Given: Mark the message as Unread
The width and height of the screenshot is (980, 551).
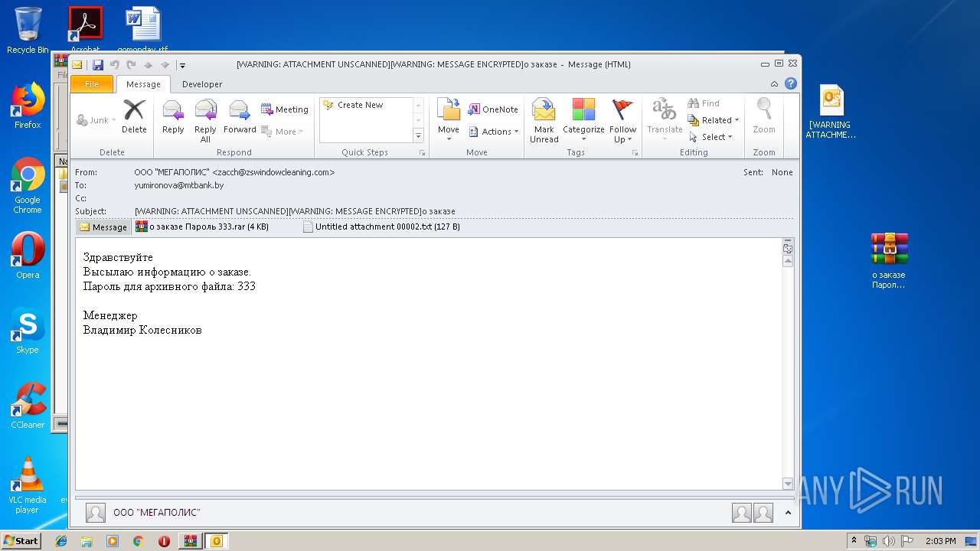Looking at the screenshot, I should click(544, 122).
